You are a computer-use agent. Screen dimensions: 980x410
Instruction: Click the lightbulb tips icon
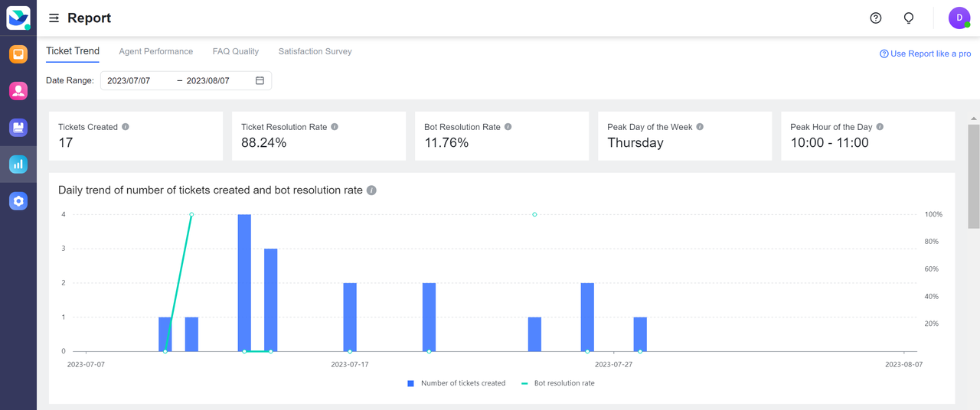[909, 18]
